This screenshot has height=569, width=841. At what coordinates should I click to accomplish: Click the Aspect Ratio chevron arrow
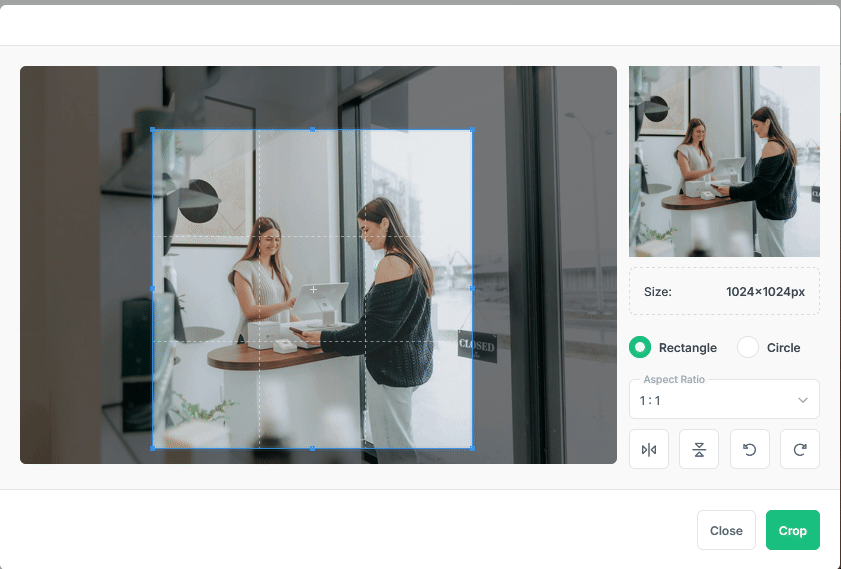click(802, 400)
